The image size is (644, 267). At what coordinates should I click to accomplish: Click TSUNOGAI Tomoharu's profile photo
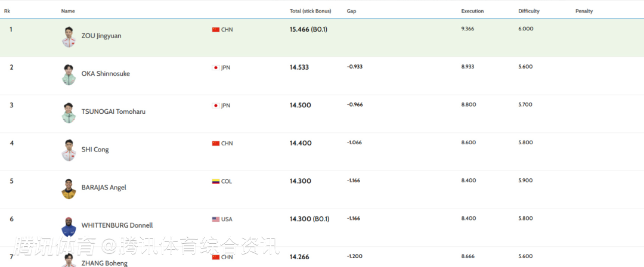[69, 113]
